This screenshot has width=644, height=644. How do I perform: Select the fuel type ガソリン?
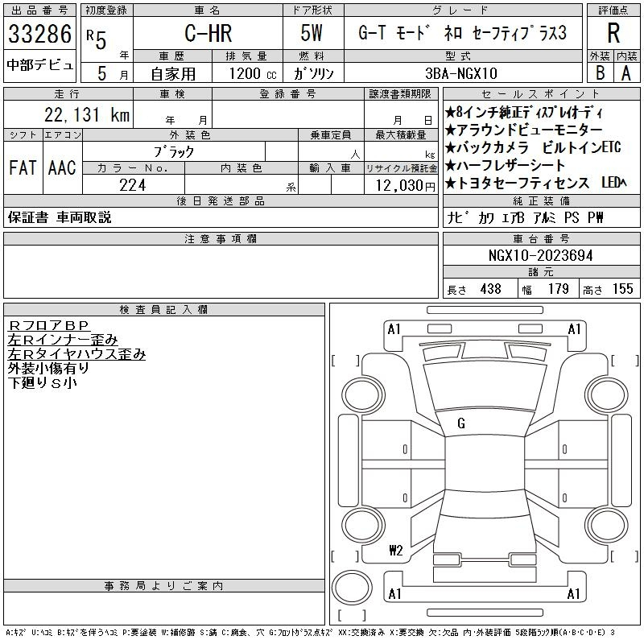click(314, 73)
